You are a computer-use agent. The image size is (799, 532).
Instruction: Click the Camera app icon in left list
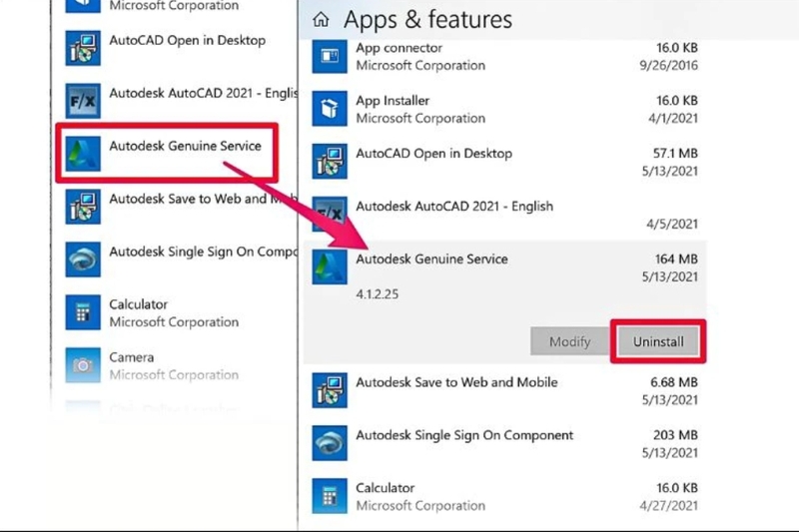[83, 365]
